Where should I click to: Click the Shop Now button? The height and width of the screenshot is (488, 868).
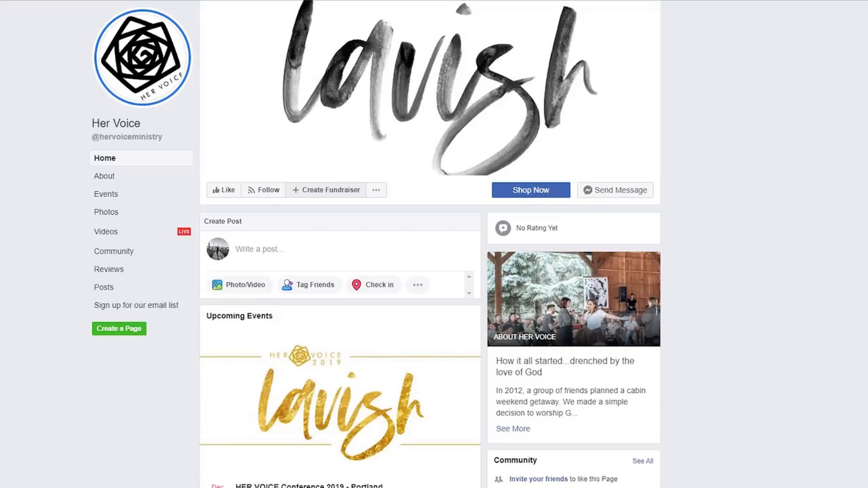click(531, 190)
